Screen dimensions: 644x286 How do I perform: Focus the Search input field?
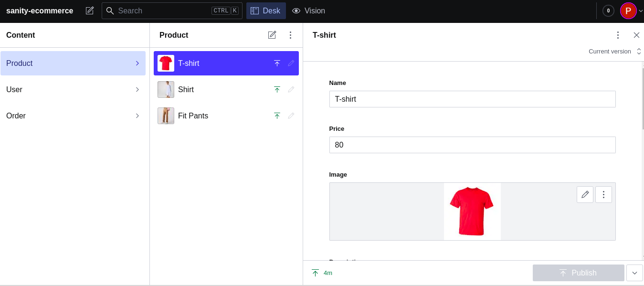click(172, 11)
